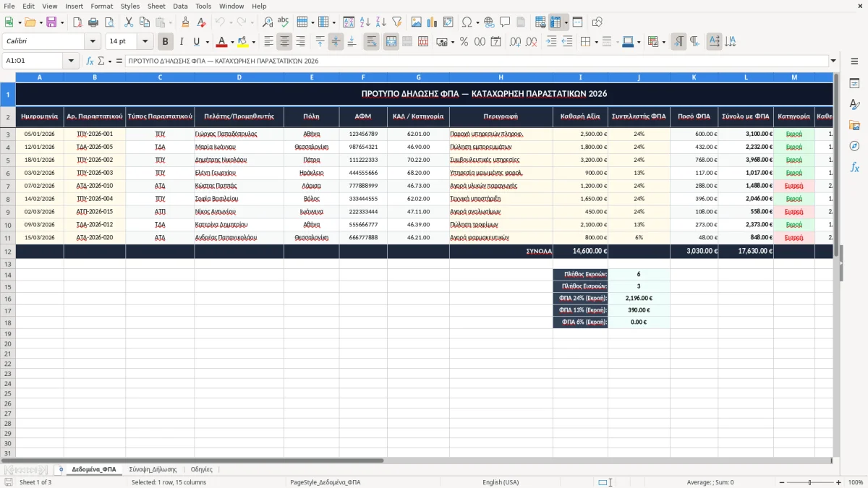The height and width of the screenshot is (488, 868).
Task: Open the sidebar Properties panel icon
Action: click(854, 84)
